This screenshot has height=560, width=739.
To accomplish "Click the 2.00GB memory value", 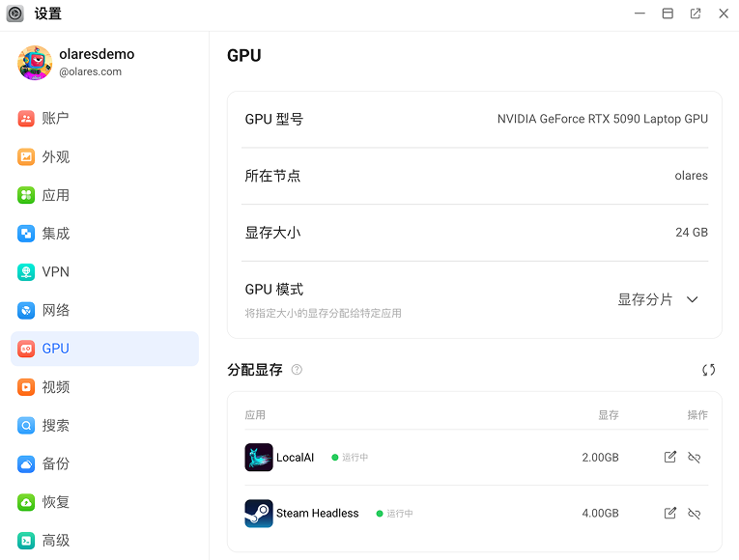I will (600, 458).
